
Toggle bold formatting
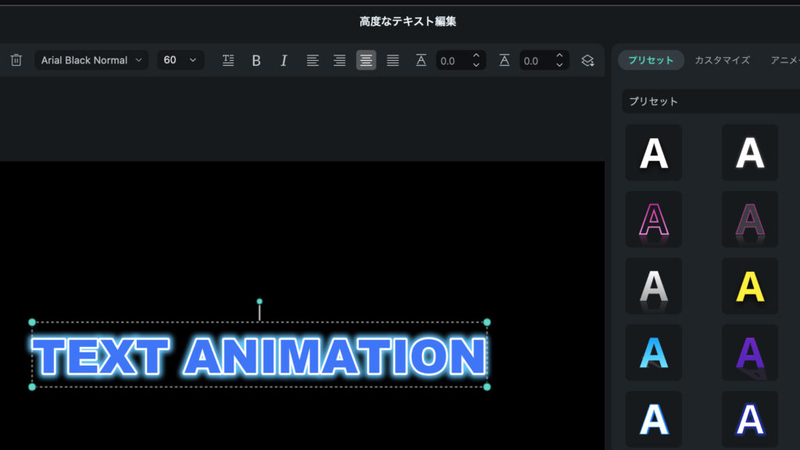[256, 61]
